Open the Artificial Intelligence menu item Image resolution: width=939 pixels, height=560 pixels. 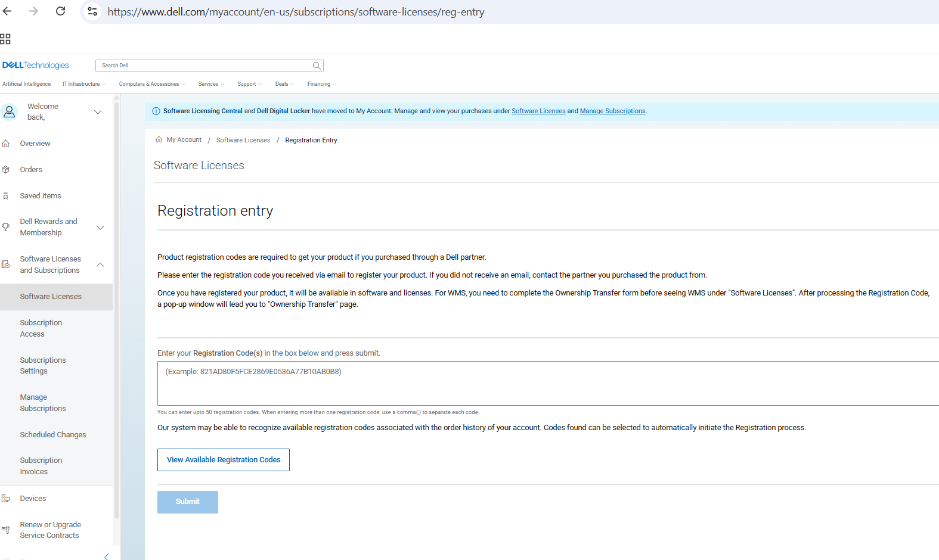(x=26, y=84)
